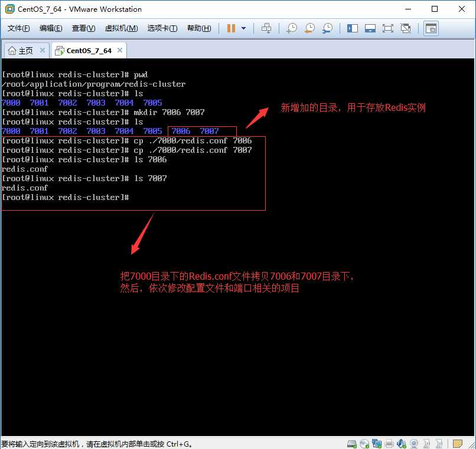Click the send Ctrl+Alt+Del icon

click(266, 28)
